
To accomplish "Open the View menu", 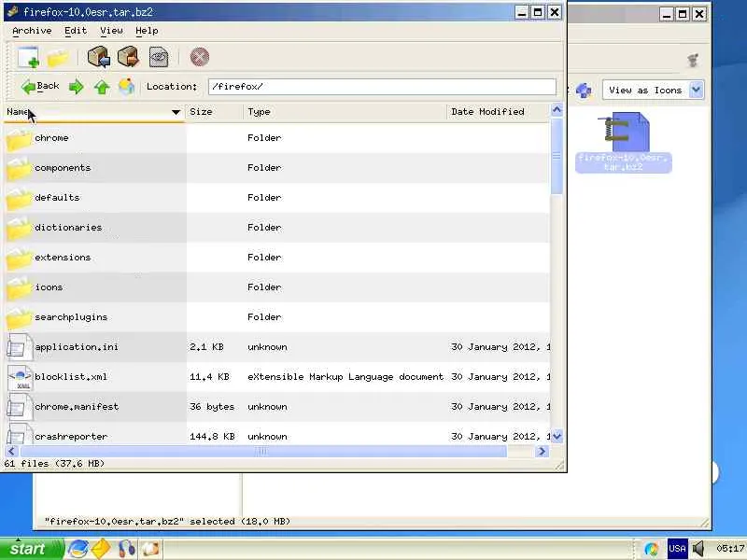I will coord(111,31).
